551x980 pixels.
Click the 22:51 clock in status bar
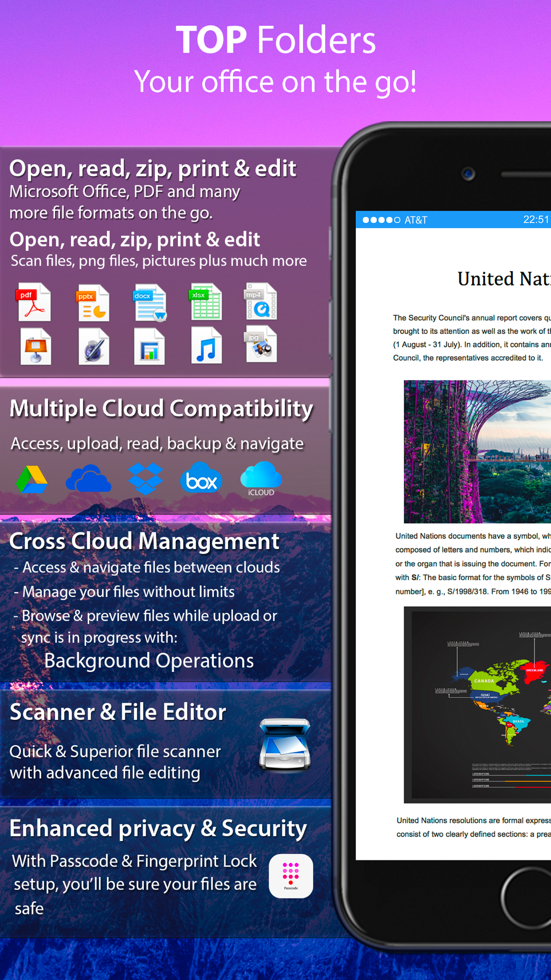pos(536,219)
